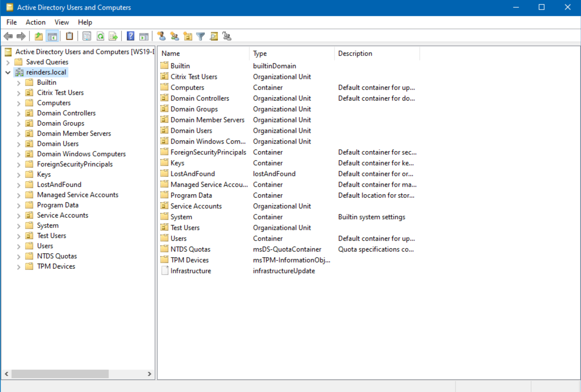Collapse the reinders.local domain node
The height and width of the screenshot is (392, 581).
pos(8,72)
